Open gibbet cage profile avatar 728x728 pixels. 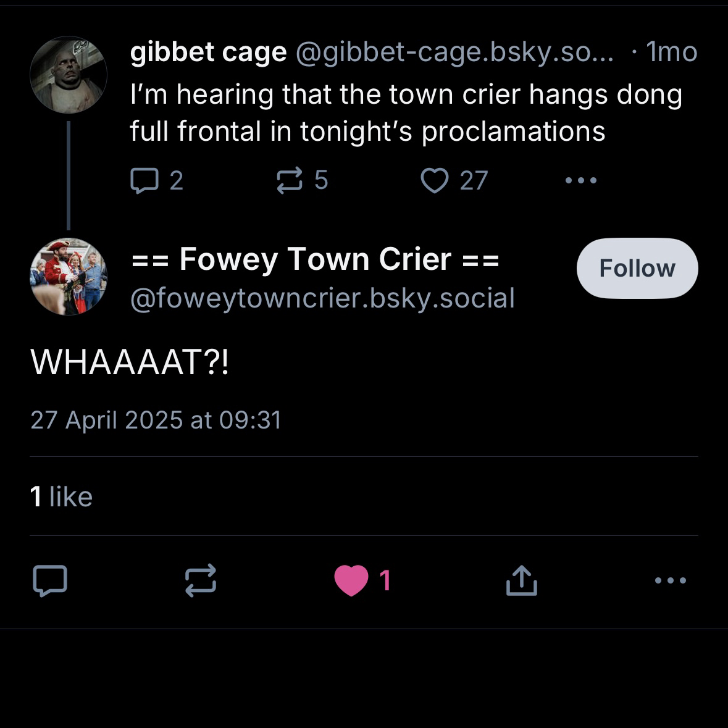coord(69,75)
